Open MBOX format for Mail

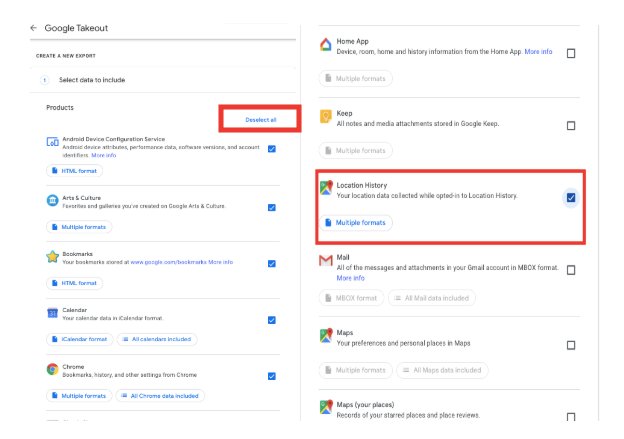(351, 298)
